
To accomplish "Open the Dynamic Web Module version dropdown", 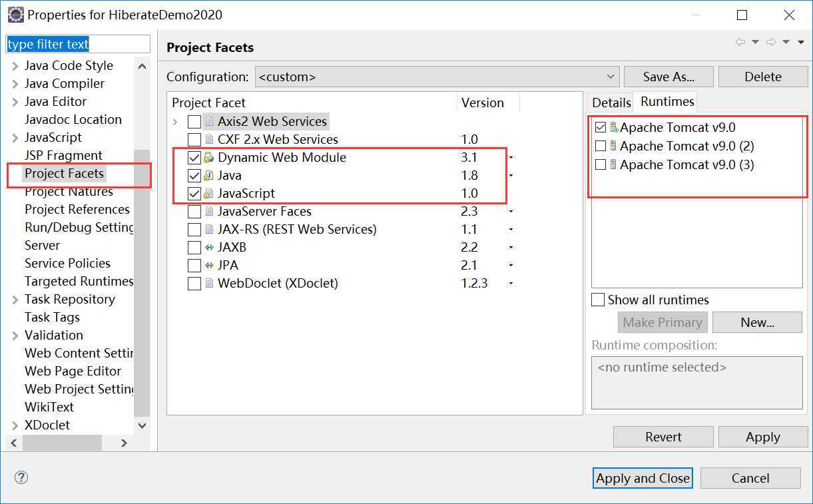I will pos(511,158).
